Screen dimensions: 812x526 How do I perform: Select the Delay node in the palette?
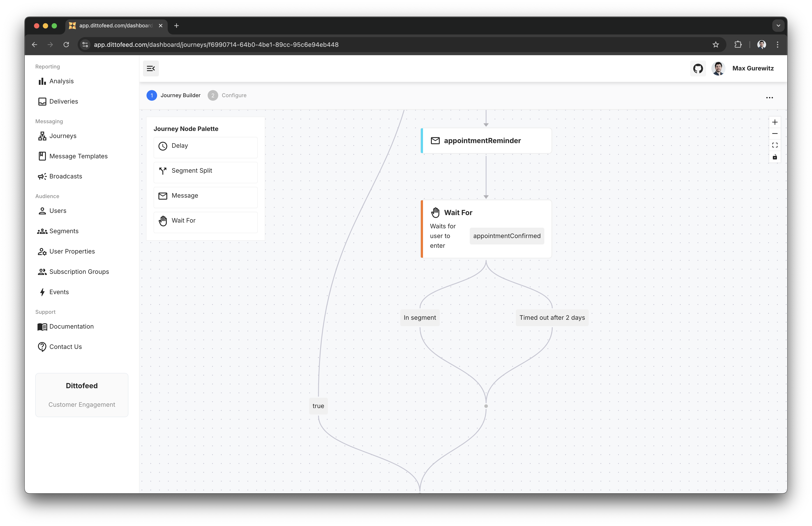205,146
